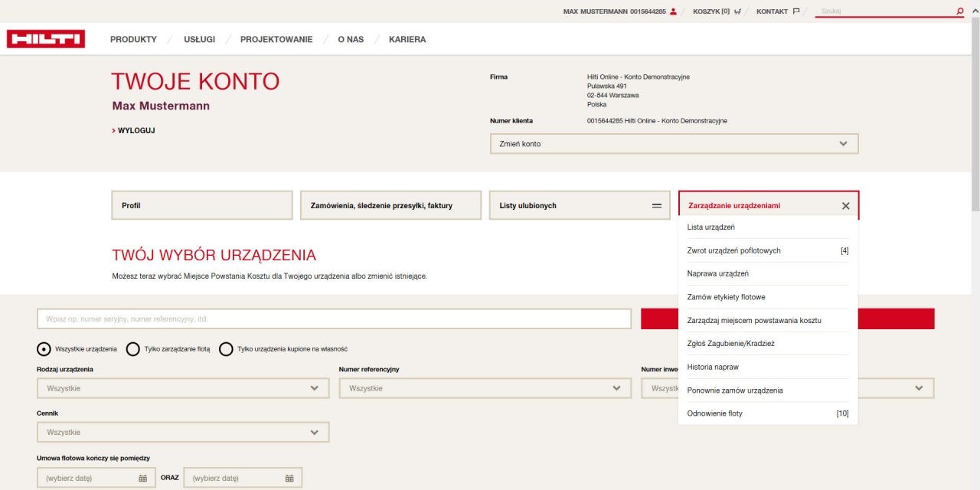Open the Kariera menu

tap(407, 39)
